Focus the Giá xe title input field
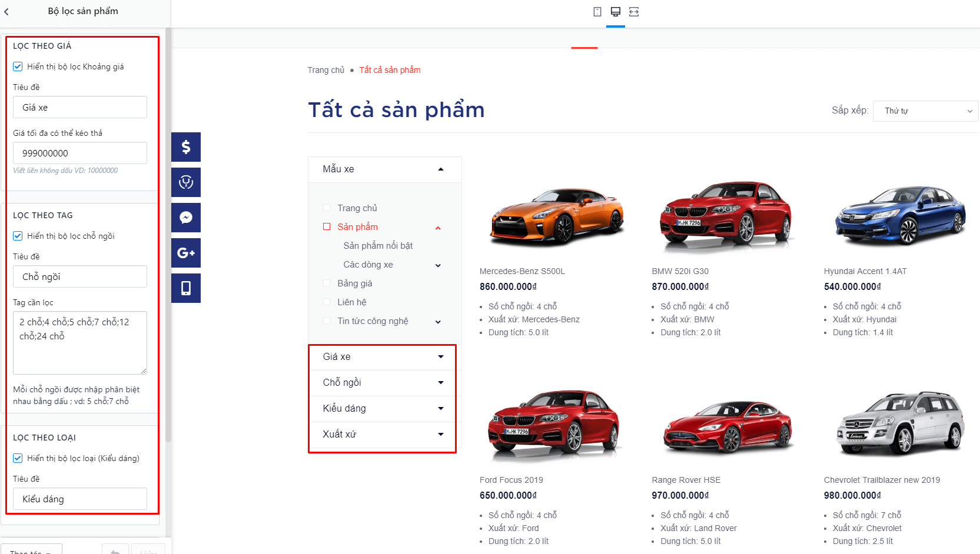980x554 pixels. (x=80, y=107)
